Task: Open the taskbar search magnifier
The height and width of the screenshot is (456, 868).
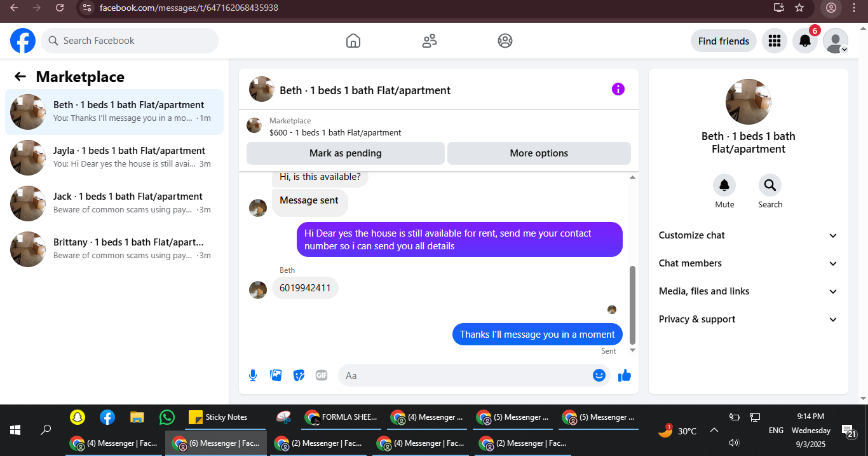Action: click(x=46, y=430)
